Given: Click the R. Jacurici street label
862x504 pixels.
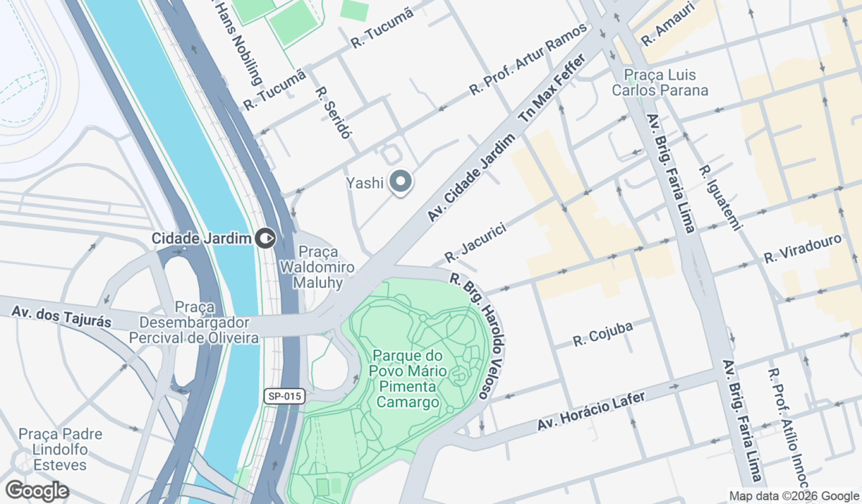Looking at the screenshot, I should click(476, 242).
